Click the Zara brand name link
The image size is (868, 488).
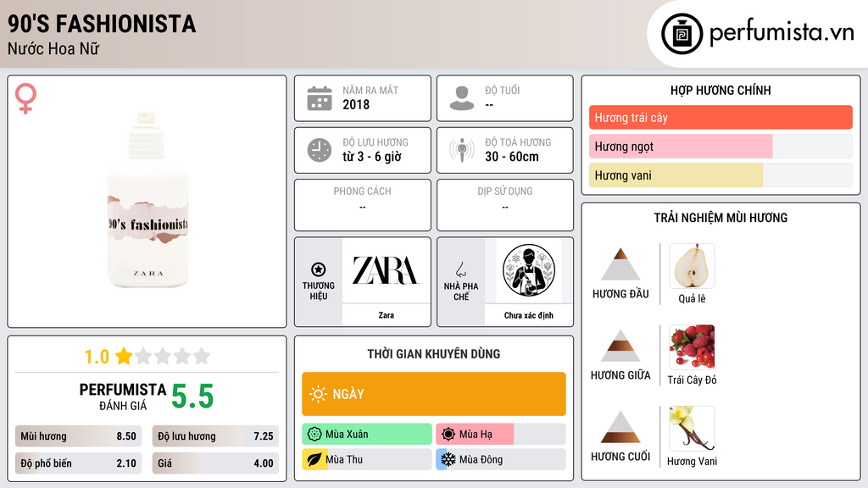[x=386, y=315]
